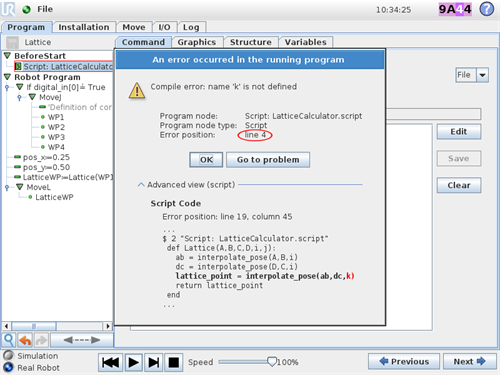Dismiss the error with OK
This screenshot has width=500, height=375.
206,160
